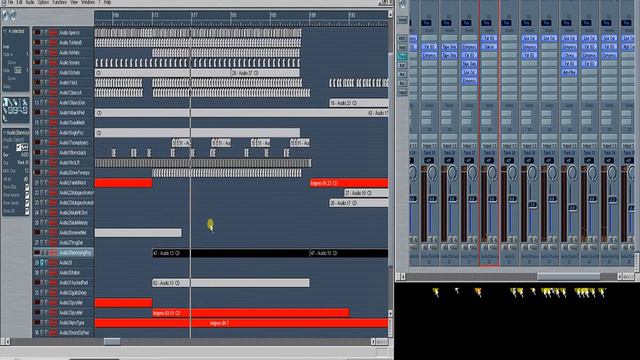Click Track 33 pan knob in mixer
The width and height of the screenshot is (640, 360).
coord(593,173)
